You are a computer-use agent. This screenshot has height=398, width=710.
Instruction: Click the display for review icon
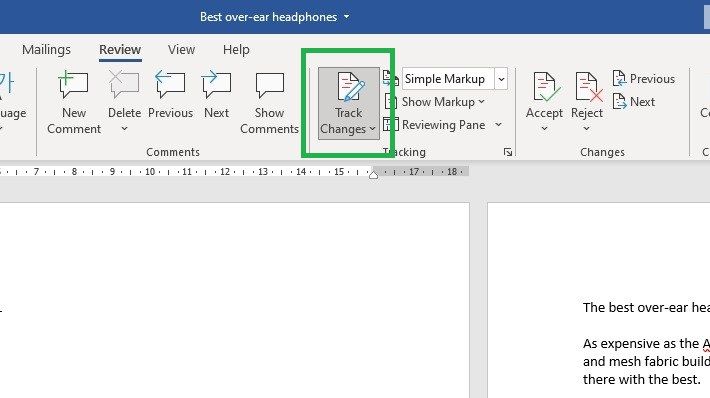coord(390,79)
